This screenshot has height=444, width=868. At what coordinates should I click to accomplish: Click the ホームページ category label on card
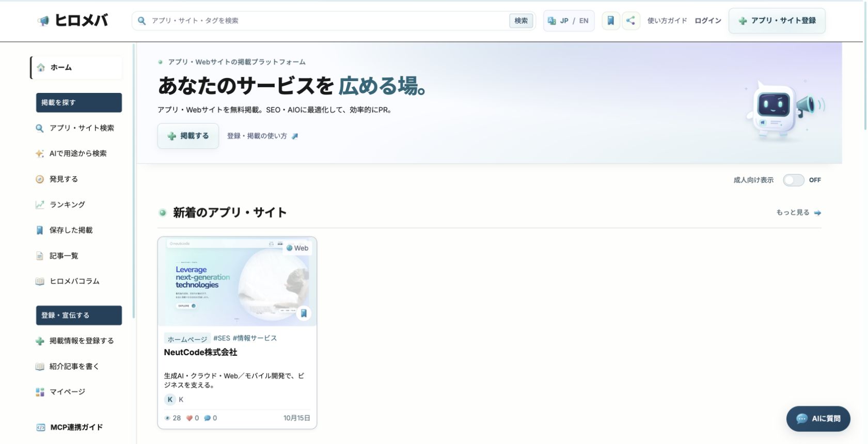point(187,339)
